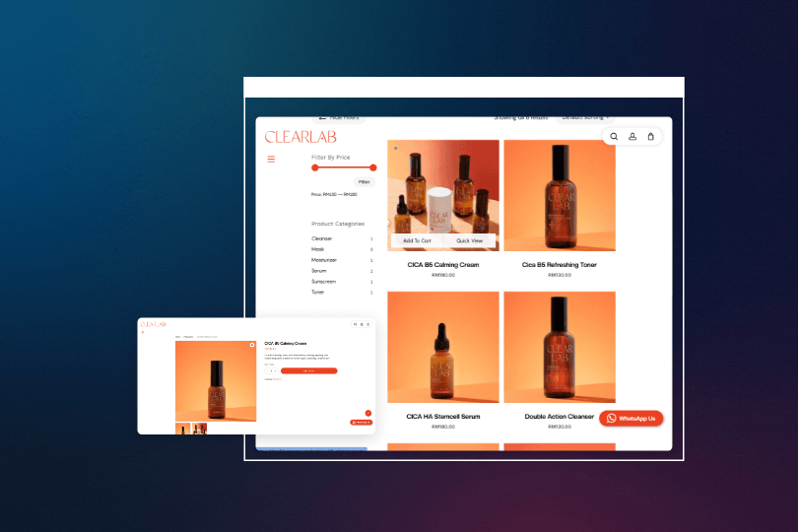The height and width of the screenshot is (532, 798).
Task: Click Hide Filters toggle at top
Action: click(x=338, y=117)
